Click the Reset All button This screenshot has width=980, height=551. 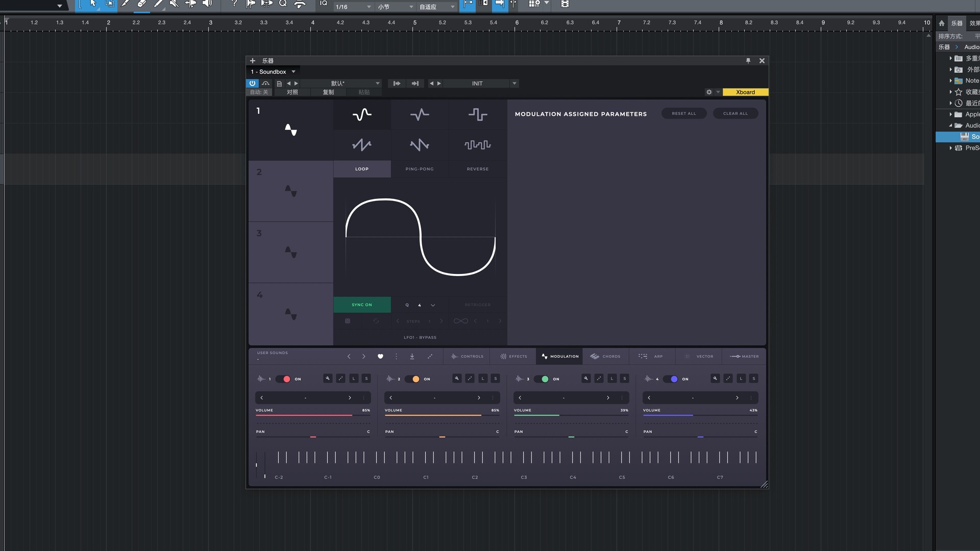click(x=683, y=113)
